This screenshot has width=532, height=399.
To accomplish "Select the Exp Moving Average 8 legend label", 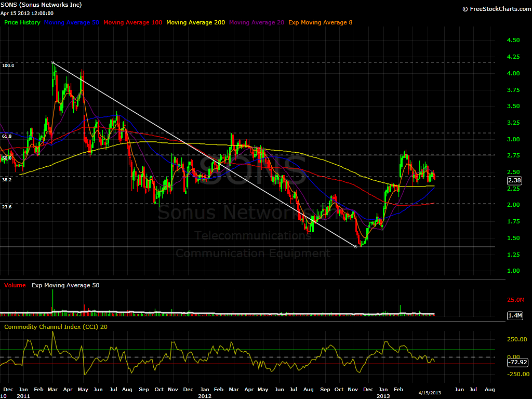I will [x=320, y=22].
